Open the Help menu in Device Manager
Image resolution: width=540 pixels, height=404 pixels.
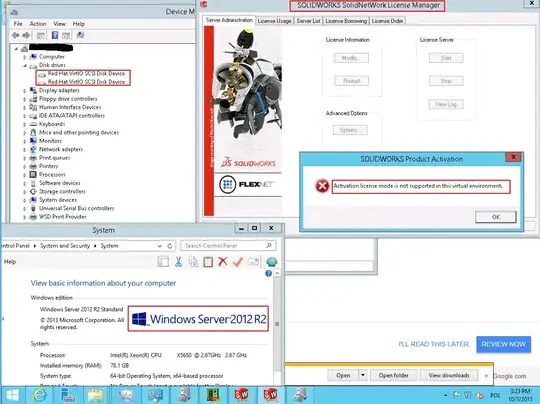[79, 24]
